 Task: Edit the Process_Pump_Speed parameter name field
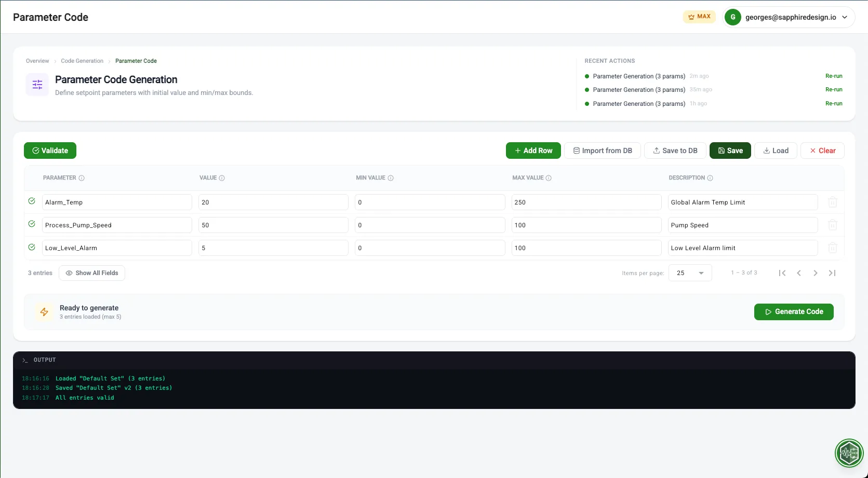[x=117, y=225]
